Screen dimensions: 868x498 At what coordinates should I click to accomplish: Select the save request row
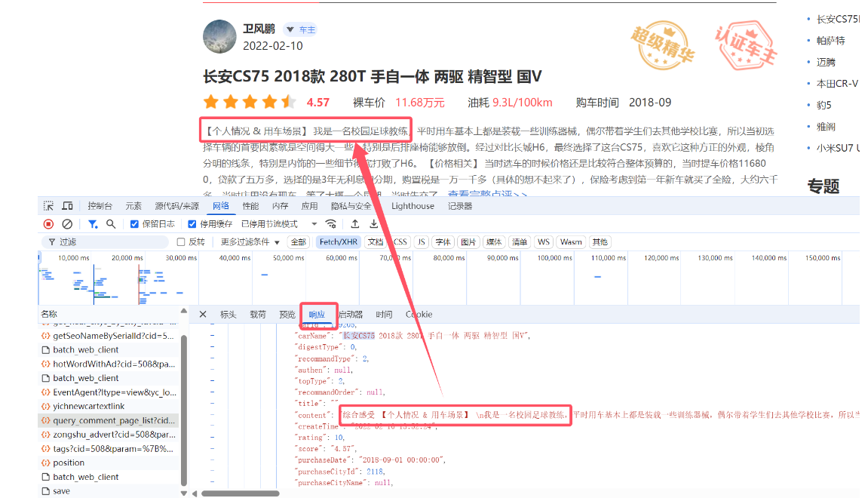(x=109, y=490)
